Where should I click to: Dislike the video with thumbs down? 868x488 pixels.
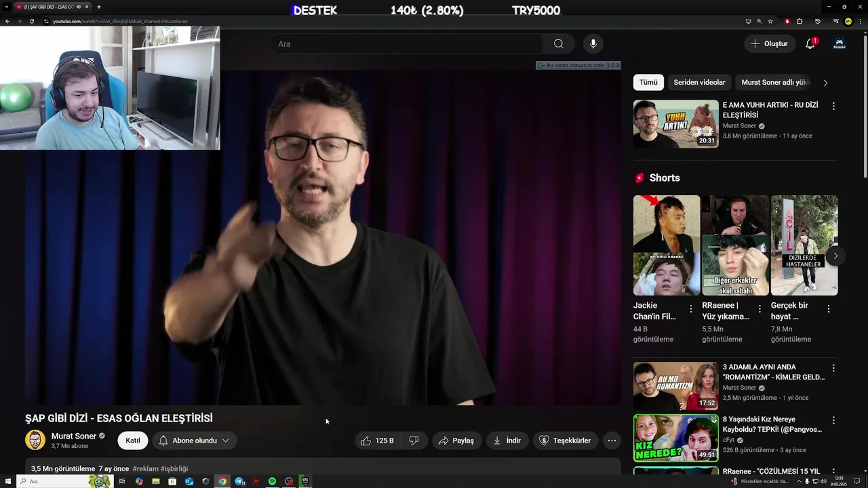click(414, 441)
